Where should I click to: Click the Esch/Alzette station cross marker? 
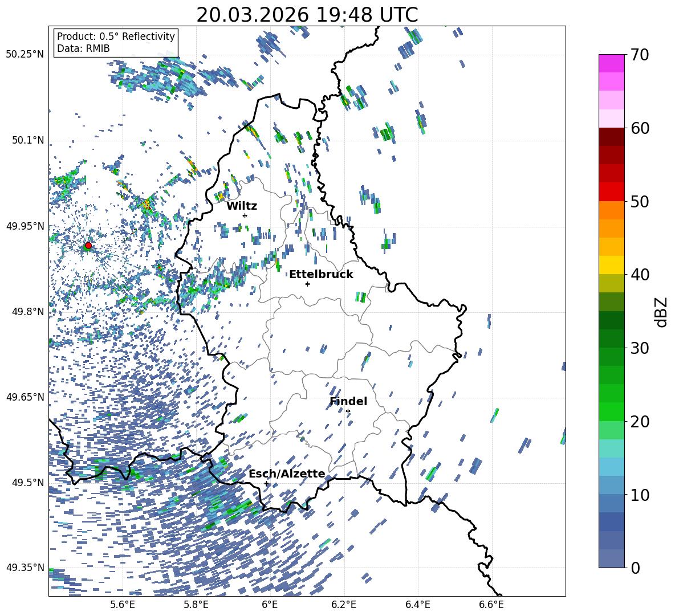point(266,483)
